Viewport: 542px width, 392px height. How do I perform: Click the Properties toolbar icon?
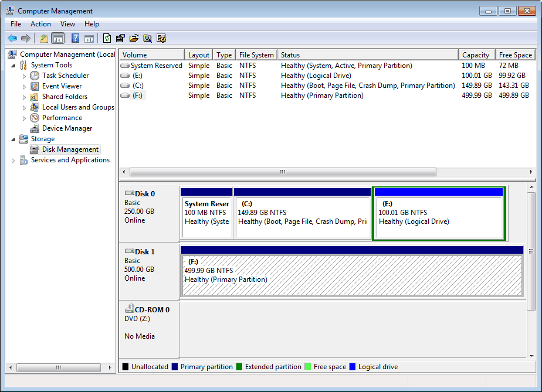point(120,38)
